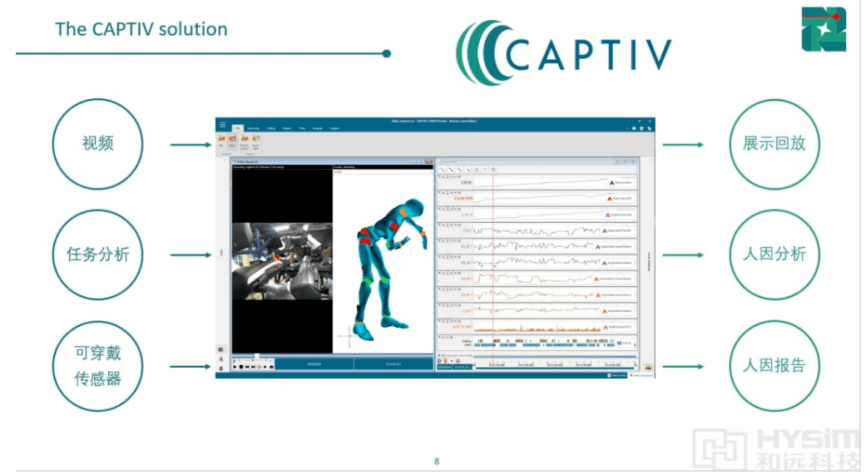Click the Export data ribbon icon
866x475 pixels.
(x=256, y=141)
